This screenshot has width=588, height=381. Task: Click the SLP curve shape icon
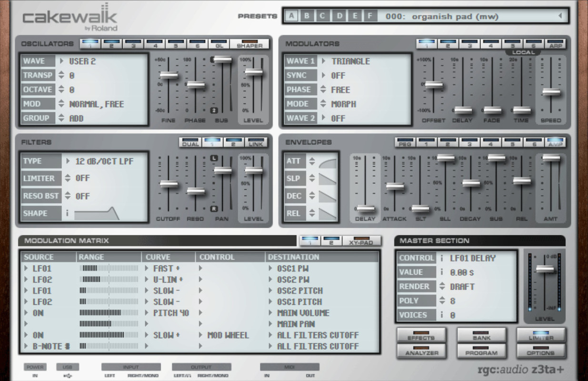pos(328,178)
